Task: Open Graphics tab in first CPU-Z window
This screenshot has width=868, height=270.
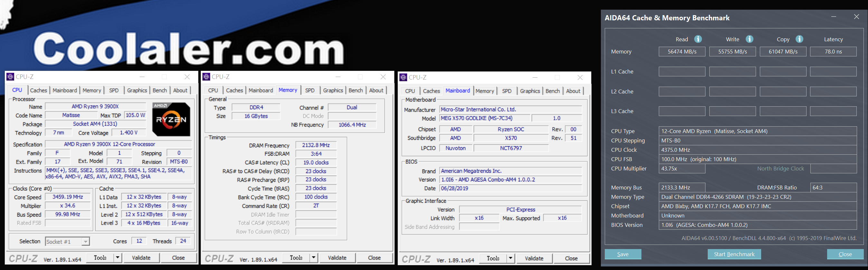Action: (137, 91)
